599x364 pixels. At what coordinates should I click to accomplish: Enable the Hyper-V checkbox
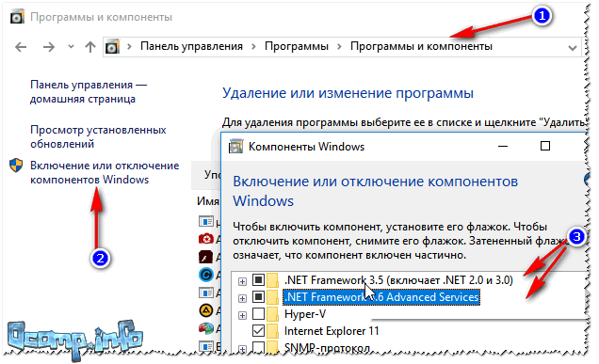(259, 313)
